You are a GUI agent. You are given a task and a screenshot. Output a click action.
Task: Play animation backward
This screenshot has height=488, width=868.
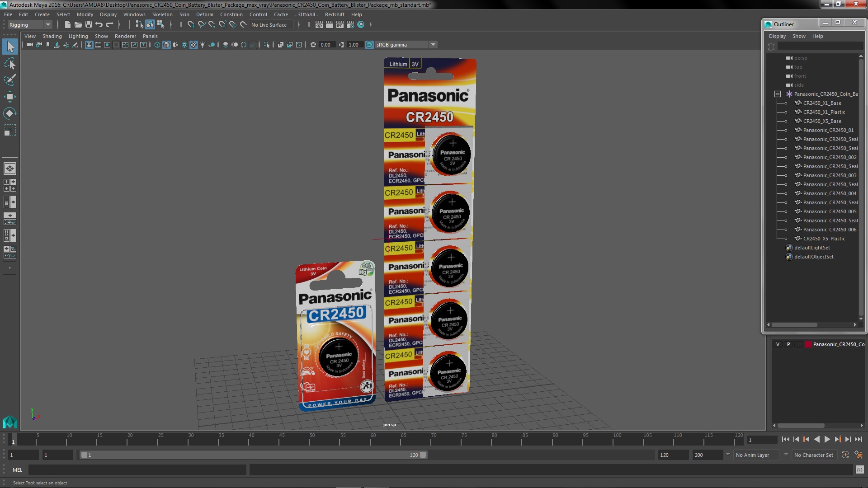[816, 440]
